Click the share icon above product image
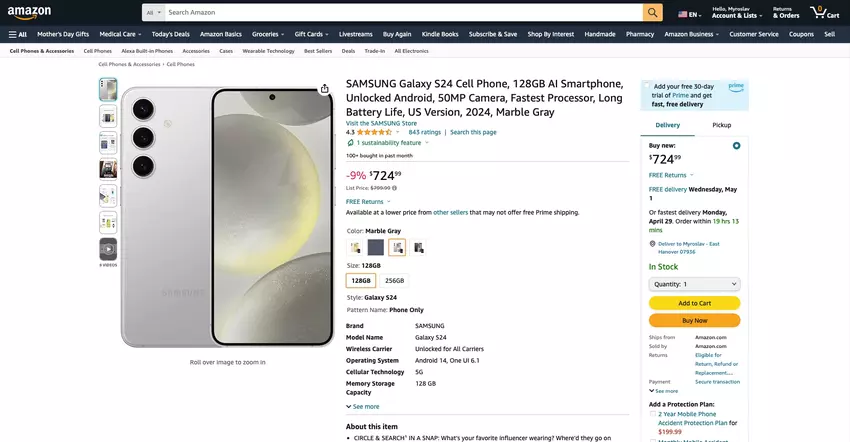Image resolution: width=850 pixels, height=442 pixels. 325,89
